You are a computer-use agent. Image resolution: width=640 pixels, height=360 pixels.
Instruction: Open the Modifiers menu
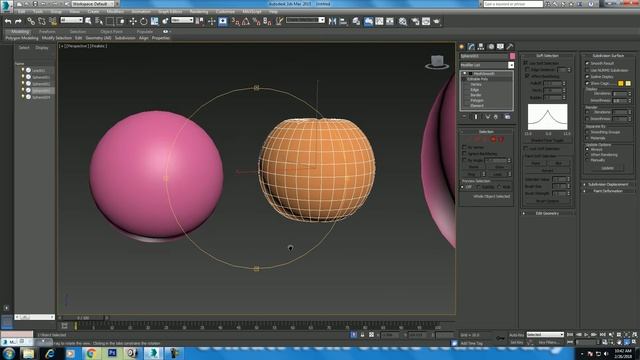(x=116, y=12)
